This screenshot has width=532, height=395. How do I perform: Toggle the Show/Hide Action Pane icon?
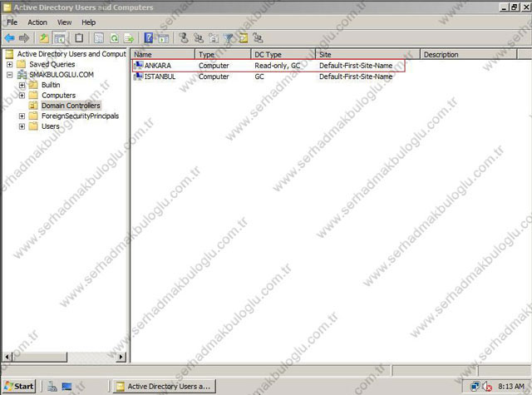pyautogui.click(x=163, y=38)
